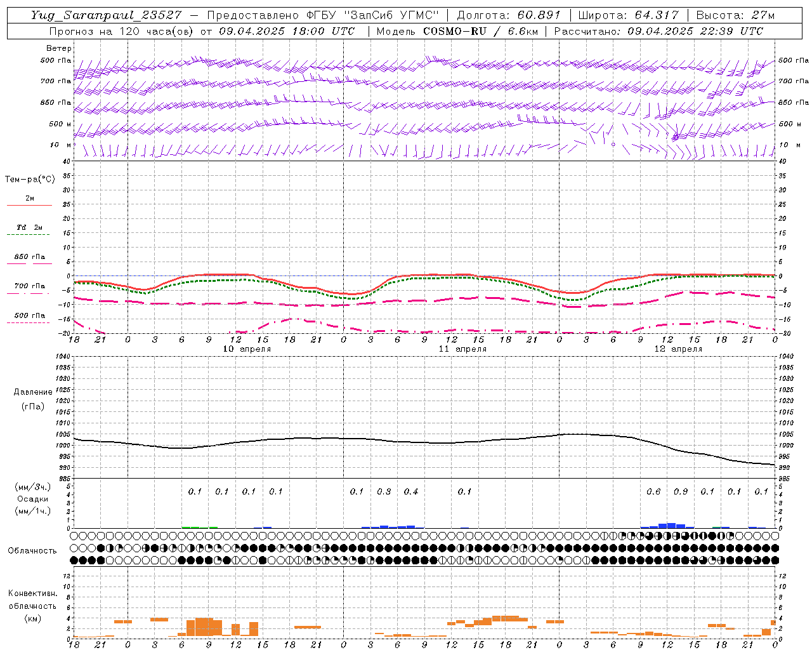Click the elevation label Высота: 27м
This screenshot has height=650, width=812.
(735, 15)
